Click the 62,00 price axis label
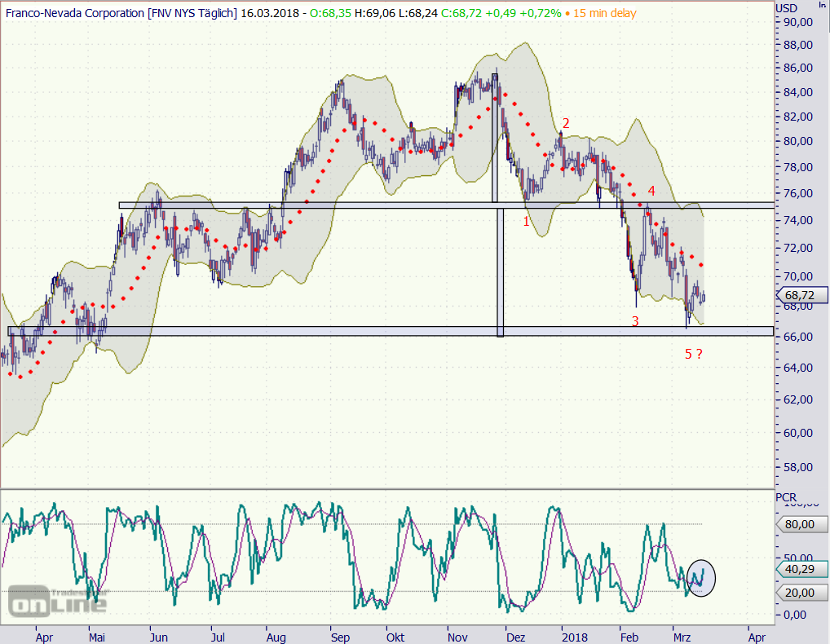The width and height of the screenshot is (830, 644). coord(798,400)
